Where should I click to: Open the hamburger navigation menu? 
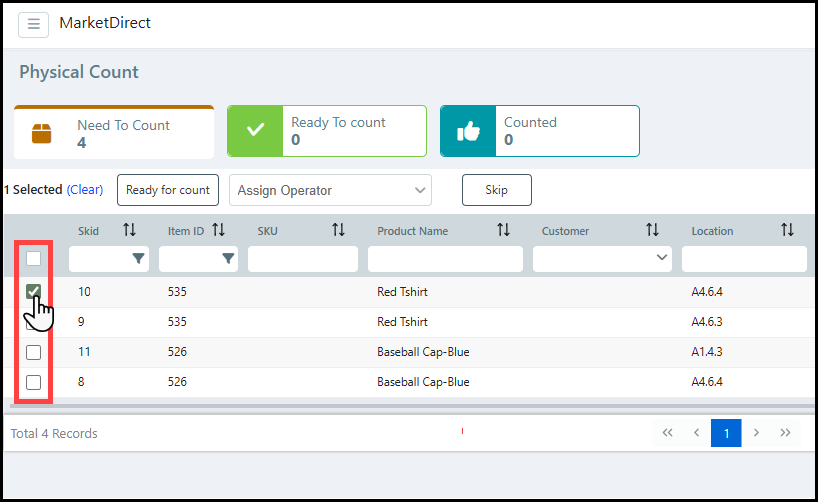(33, 24)
